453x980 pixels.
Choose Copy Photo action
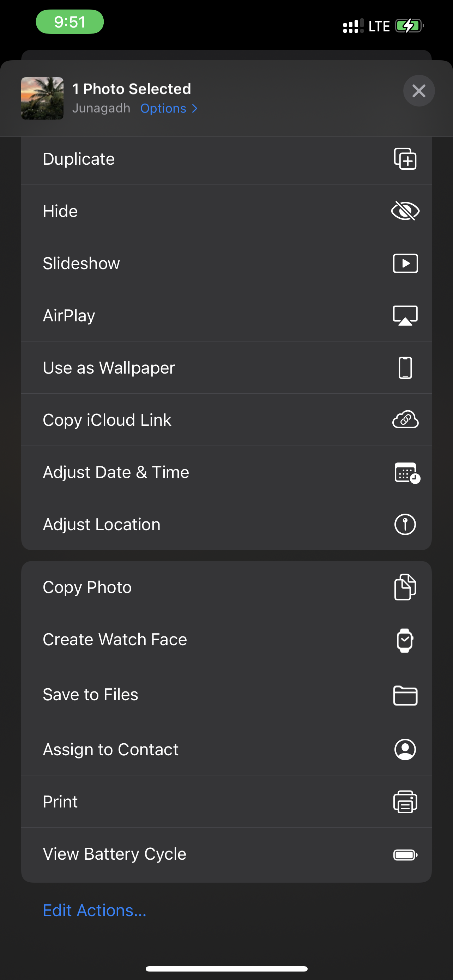tap(87, 587)
